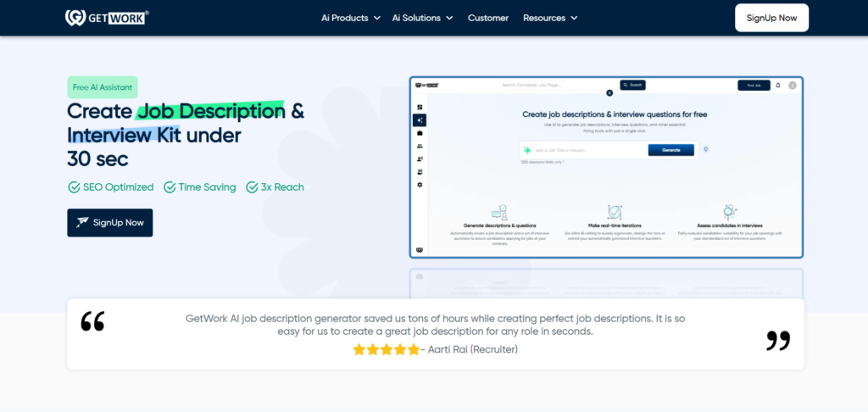Click the document icon in preview sidebar
This screenshot has width=868, height=412.
coord(420,171)
